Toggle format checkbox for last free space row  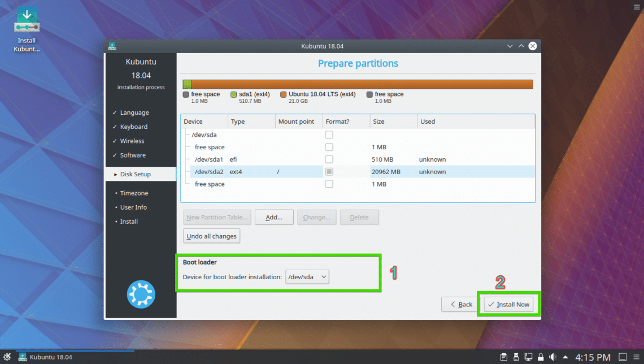point(329,184)
